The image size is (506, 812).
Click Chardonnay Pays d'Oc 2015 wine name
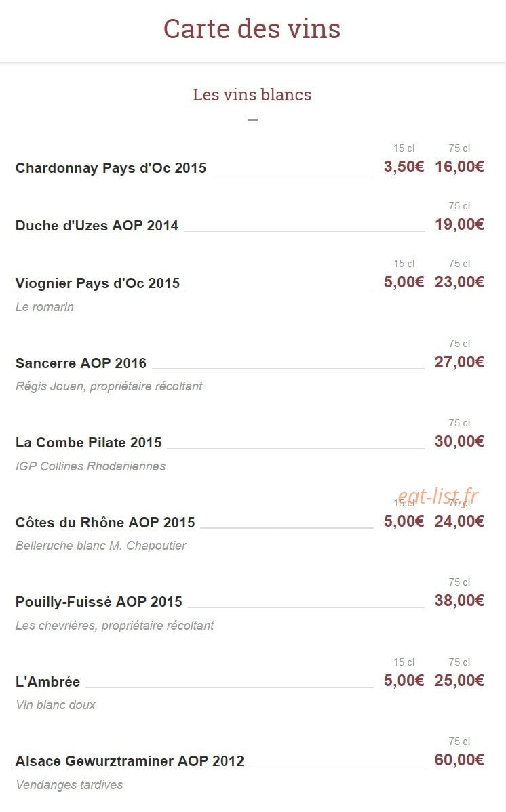[x=111, y=168]
